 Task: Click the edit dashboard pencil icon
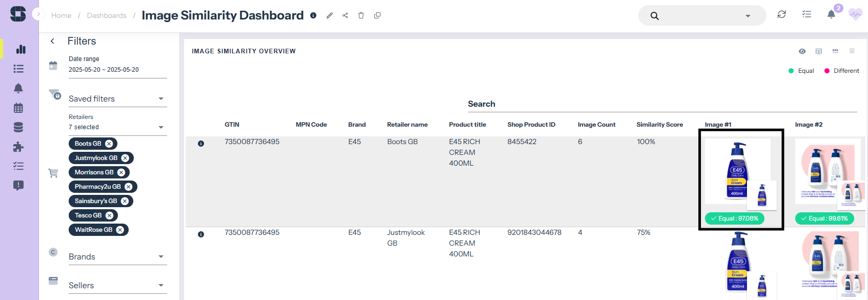click(330, 15)
